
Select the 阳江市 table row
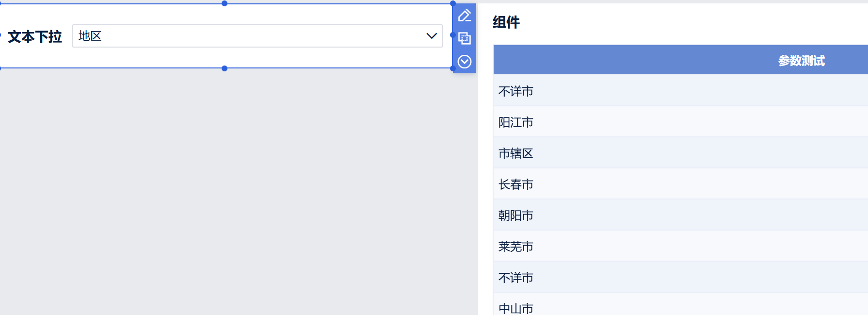tap(681, 122)
